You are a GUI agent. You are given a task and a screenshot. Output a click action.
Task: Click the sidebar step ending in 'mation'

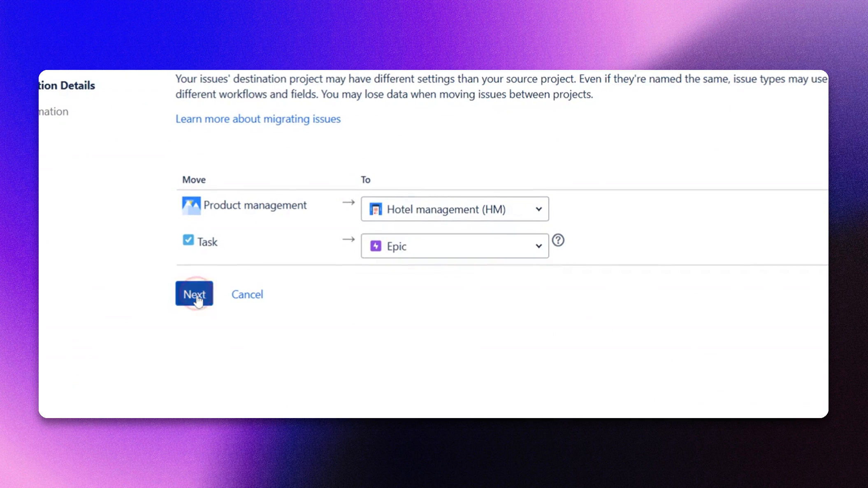[x=53, y=111]
